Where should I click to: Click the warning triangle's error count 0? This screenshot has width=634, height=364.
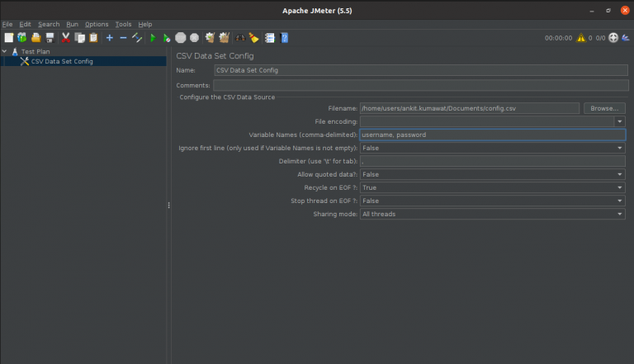coord(590,38)
